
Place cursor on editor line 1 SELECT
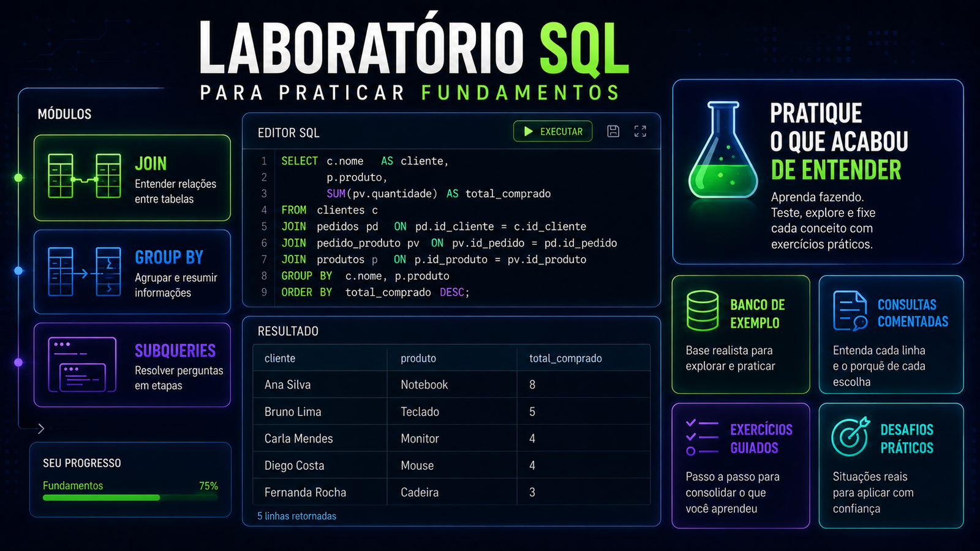click(300, 161)
